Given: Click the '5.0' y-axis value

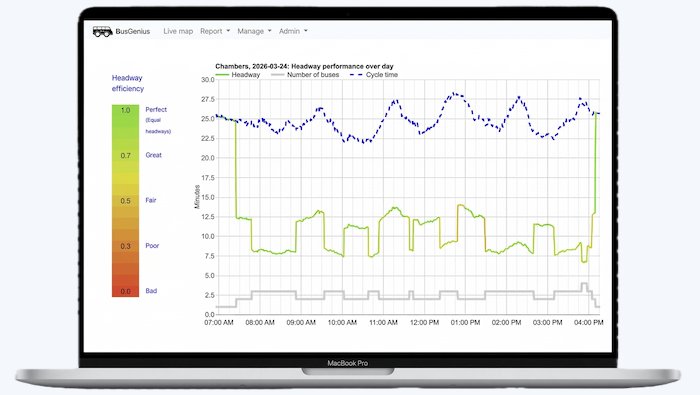Looking at the screenshot, I should [209, 276].
